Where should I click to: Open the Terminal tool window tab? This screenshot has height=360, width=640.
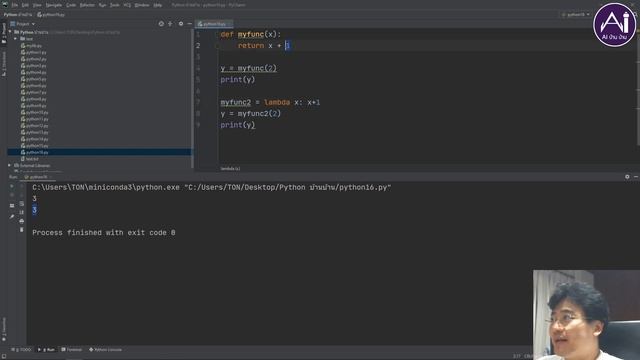[x=72, y=350]
